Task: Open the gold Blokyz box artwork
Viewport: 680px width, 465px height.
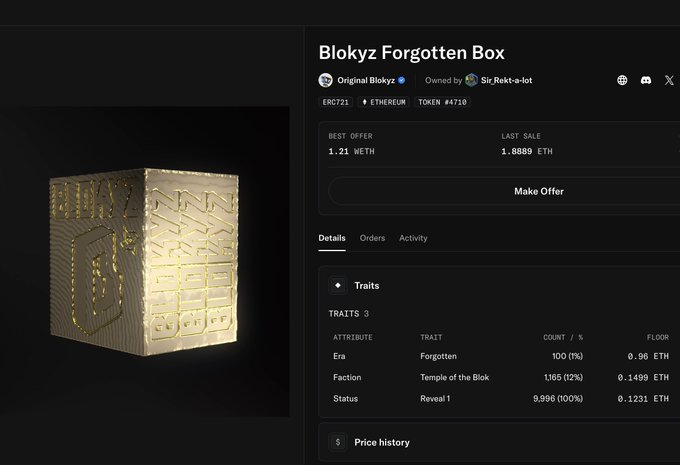Action: [x=144, y=262]
